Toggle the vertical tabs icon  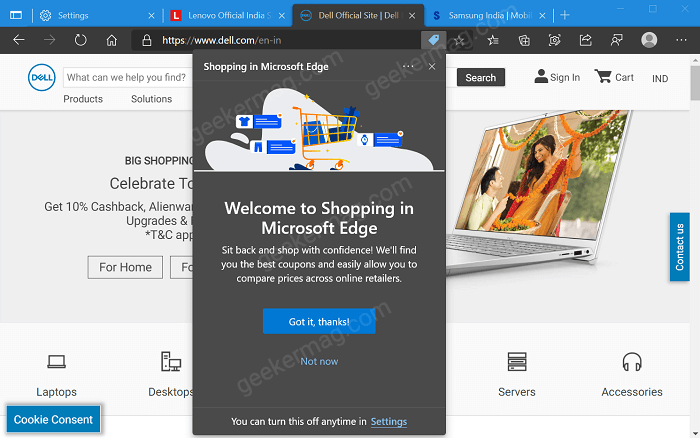click(x=16, y=15)
